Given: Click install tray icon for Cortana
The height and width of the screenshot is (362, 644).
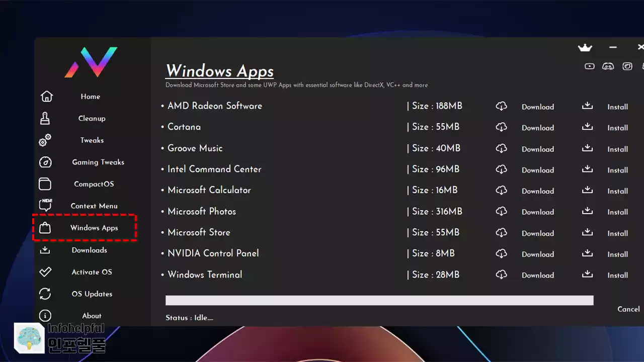Looking at the screenshot, I should coord(587,127).
